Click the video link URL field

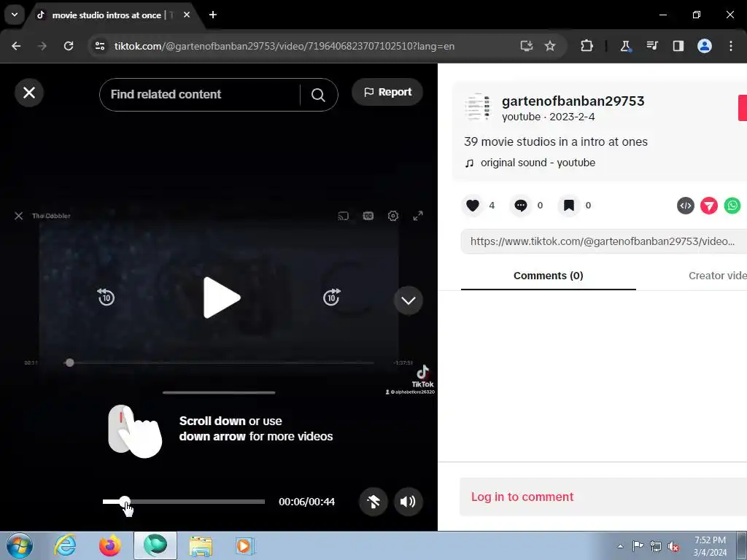603,241
